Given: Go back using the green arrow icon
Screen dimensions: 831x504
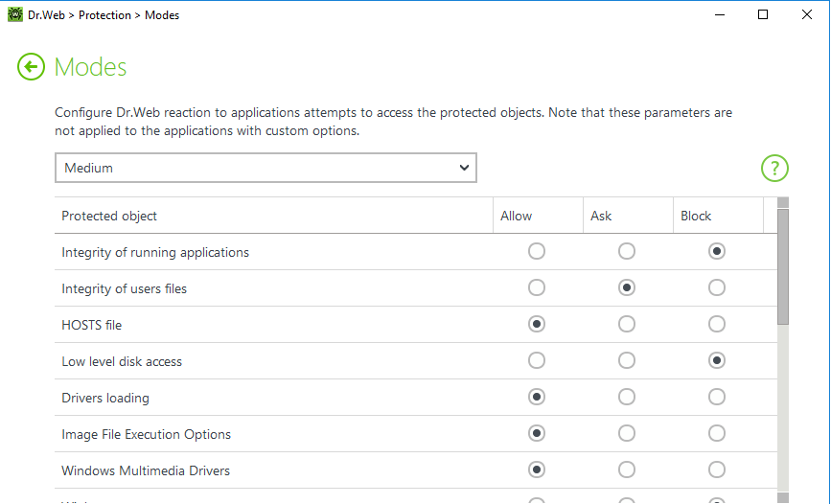Looking at the screenshot, I should pos(31,67).
